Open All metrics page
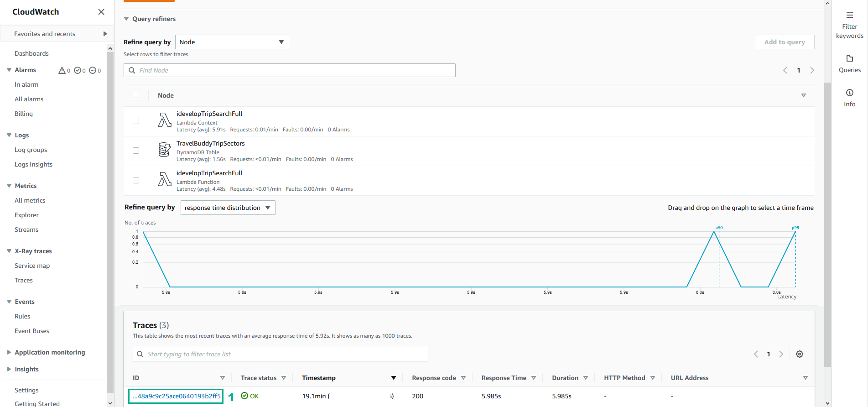This screenshot has height=407, width=868. click(x=30, y=200)
